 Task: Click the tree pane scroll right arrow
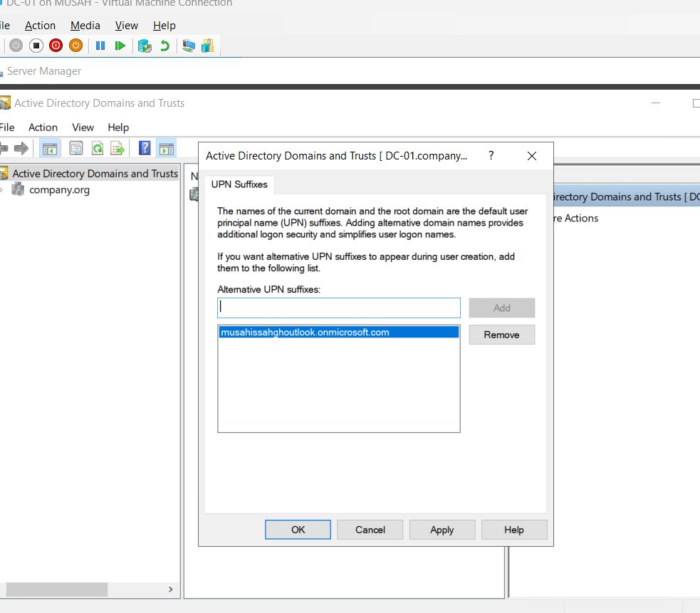tap(170, 590)
